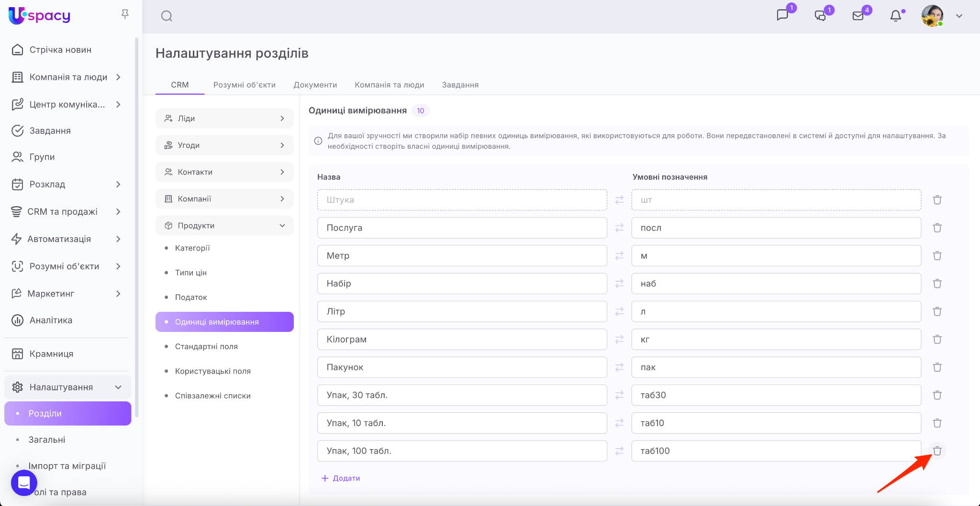Screen dimensions: 980x506
Task: Click swap arrows icon beside Метр
Action: 619,256
